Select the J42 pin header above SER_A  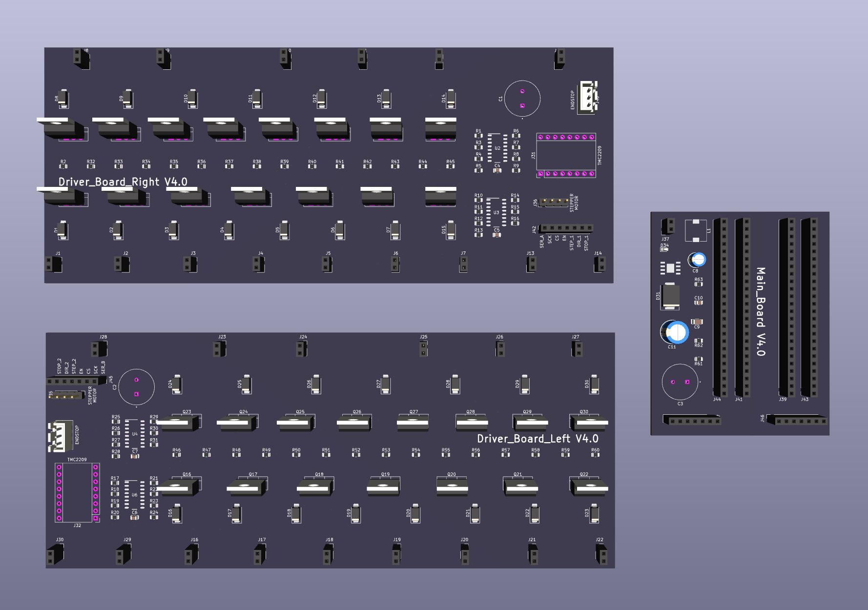pos(566,228)
